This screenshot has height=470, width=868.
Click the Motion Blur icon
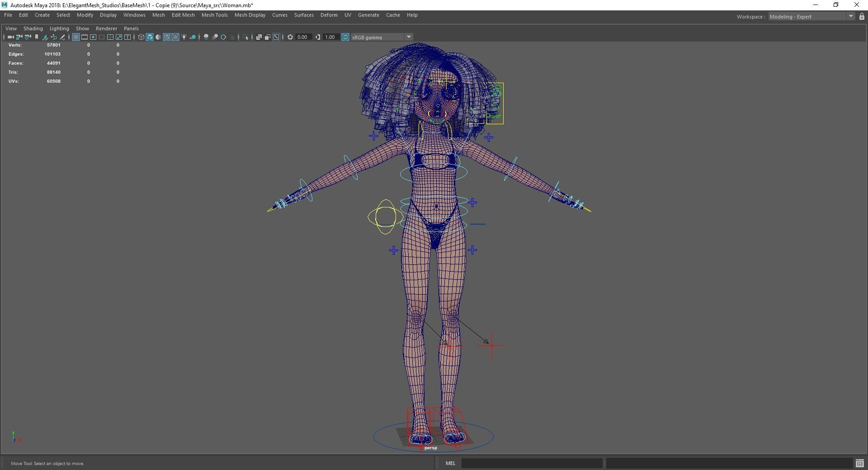(215, 37)
